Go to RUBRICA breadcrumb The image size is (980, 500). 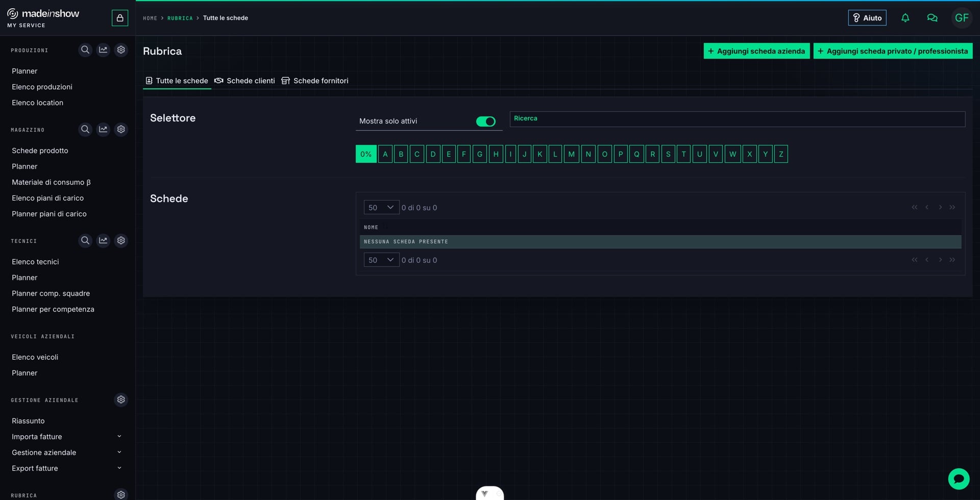pyautogui.click(x=180, y=18)
